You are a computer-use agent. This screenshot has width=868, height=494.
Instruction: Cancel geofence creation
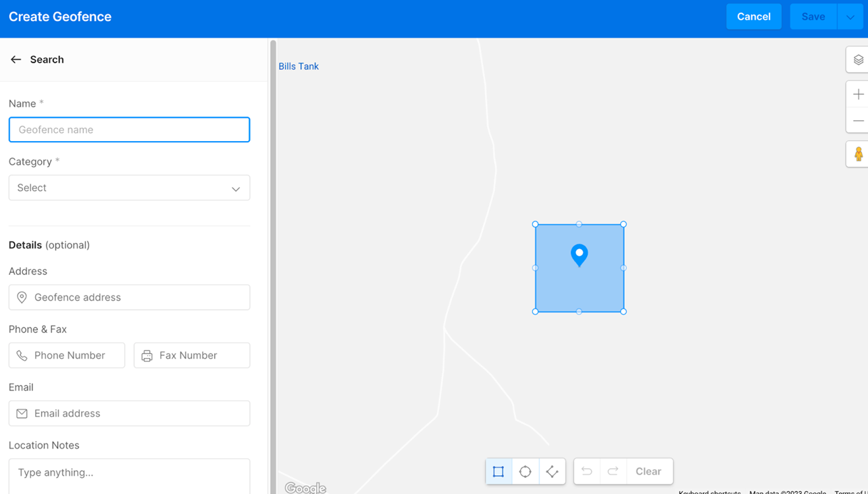click(x=754, y=16)
